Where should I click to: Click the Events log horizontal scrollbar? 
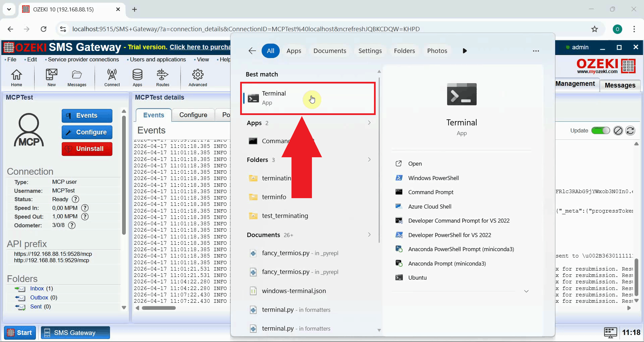pos(159,308)
